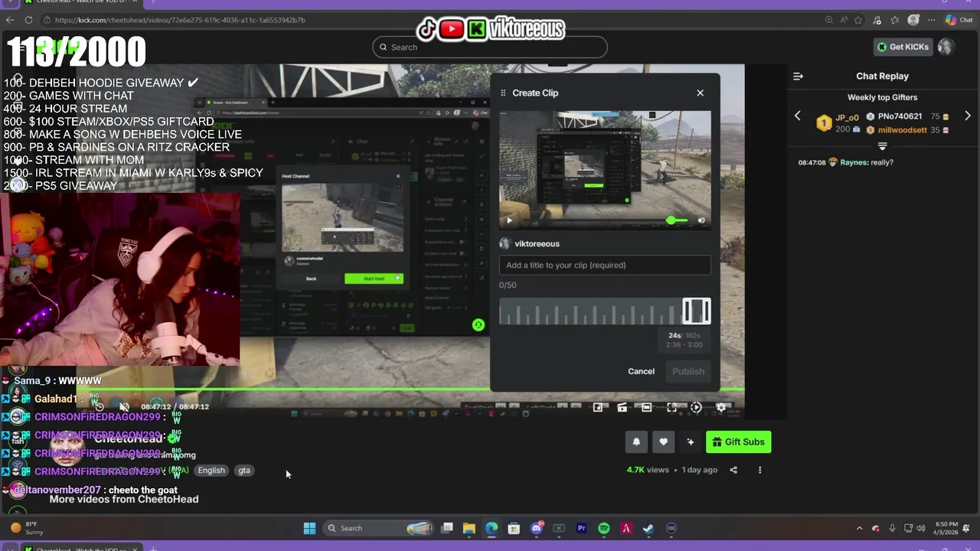Reload the browser page
Image resolution: width=980 pixels, height=551 pixels.
point(28,20)
